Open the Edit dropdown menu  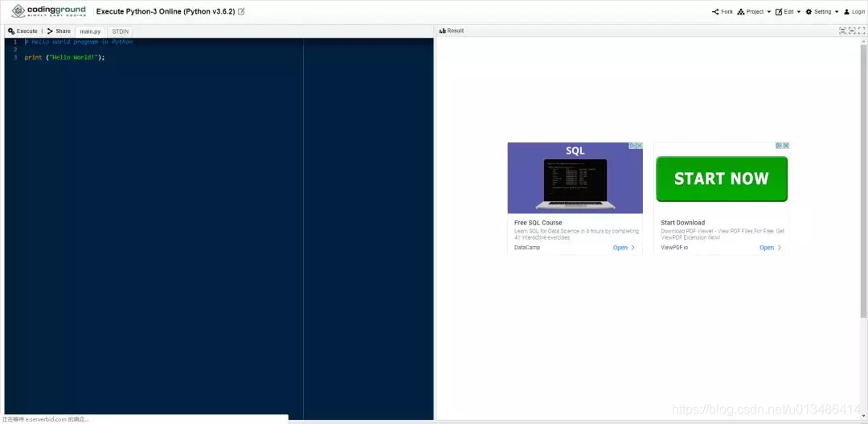click(788, 11)
